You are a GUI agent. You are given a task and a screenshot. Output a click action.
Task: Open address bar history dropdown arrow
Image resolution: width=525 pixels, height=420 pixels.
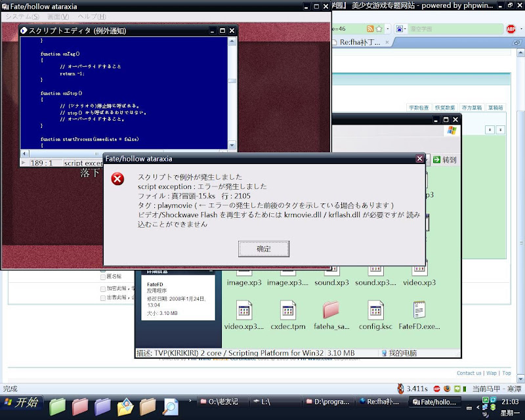[388, 29]
